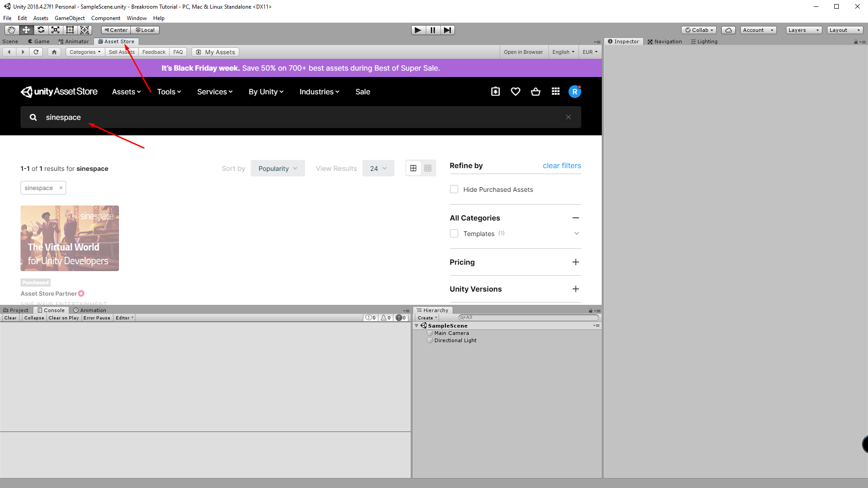The width and height of the screenshot is (868, 488).
Task: Expand the Pricing filter
Action: pyautogui.click(x=576, y=262)
